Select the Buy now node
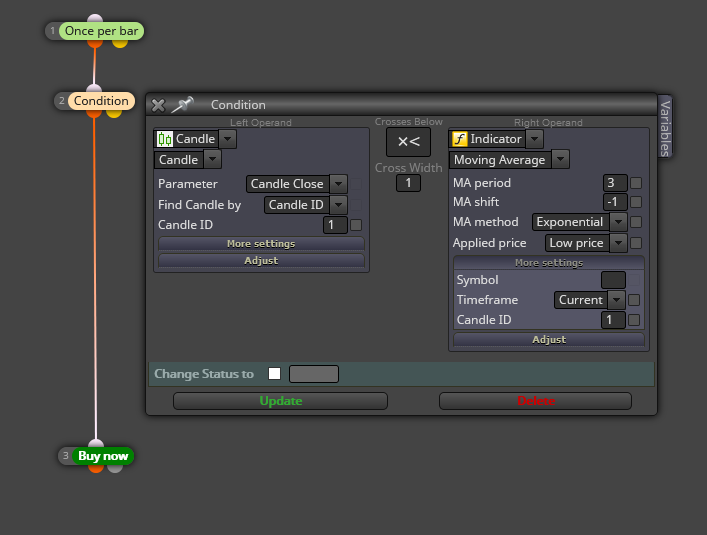 (103, 456)
